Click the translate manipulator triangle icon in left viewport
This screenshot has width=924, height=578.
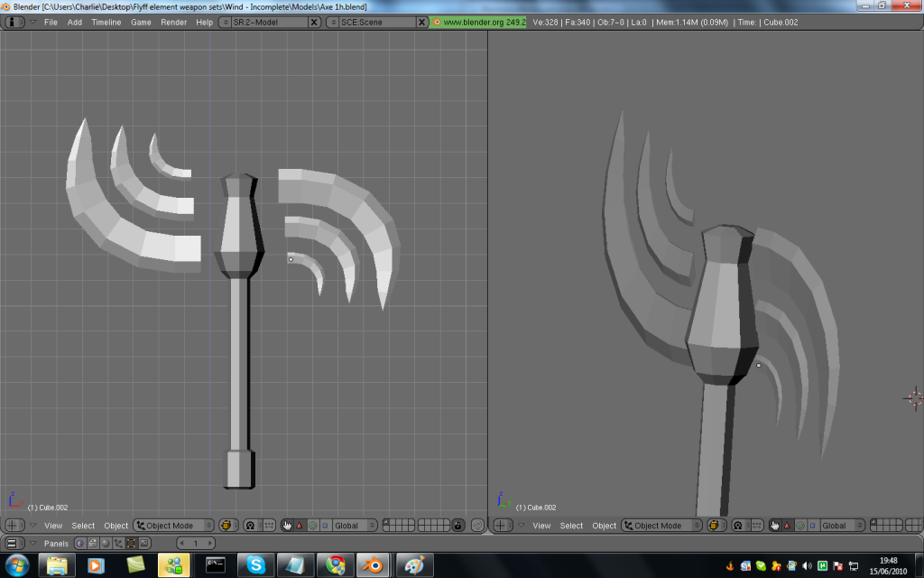300,526
